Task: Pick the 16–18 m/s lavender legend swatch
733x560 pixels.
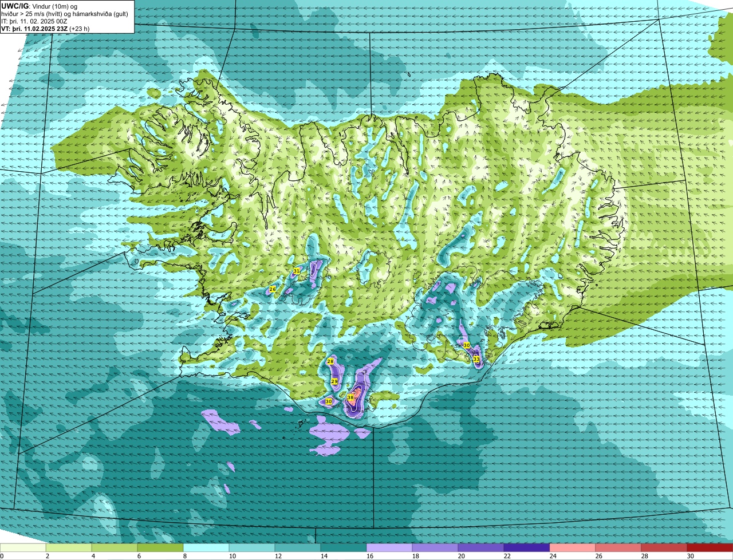Action: pos(389,547)
